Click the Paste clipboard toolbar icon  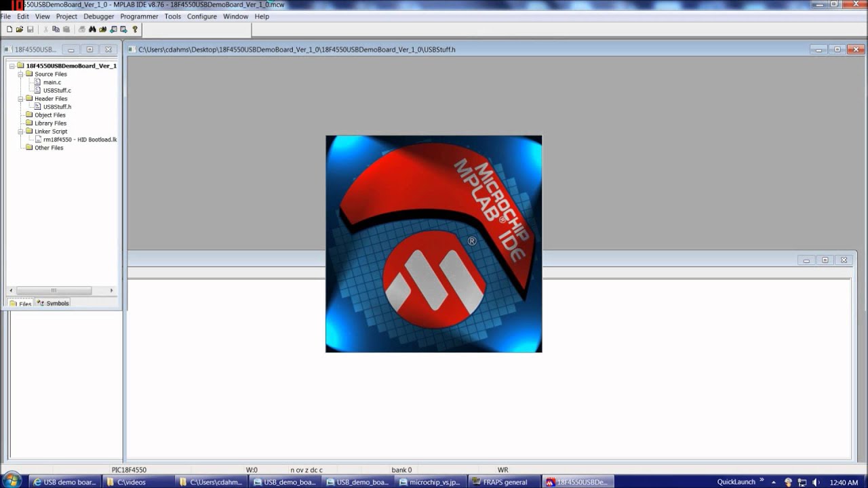[x=66, y=29]
